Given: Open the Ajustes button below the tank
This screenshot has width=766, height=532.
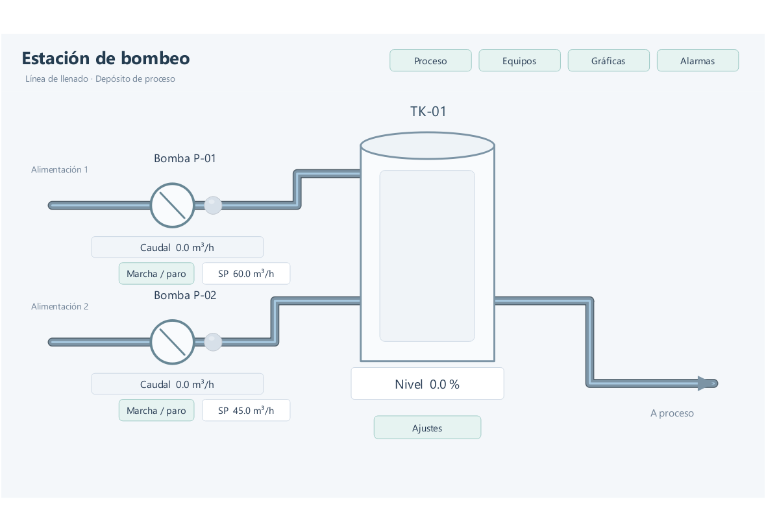Looking at the screenshot, I should (427, 428).
